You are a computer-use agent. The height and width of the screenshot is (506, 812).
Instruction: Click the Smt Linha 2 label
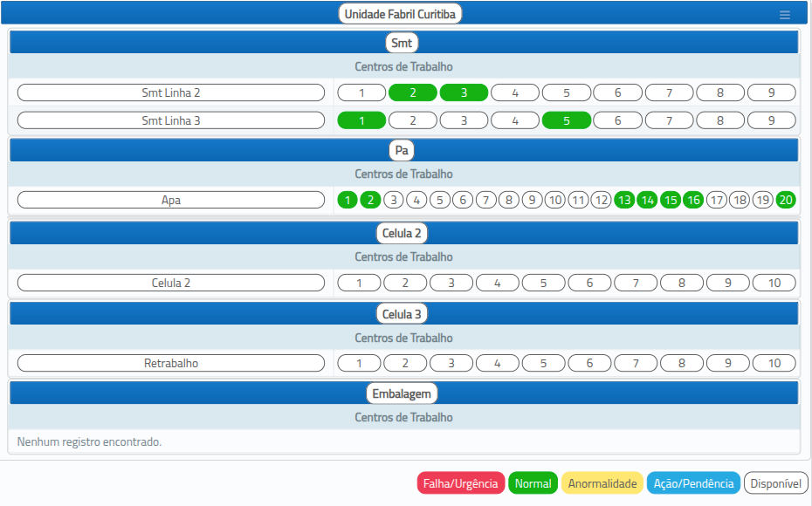[x=171, y=92]
